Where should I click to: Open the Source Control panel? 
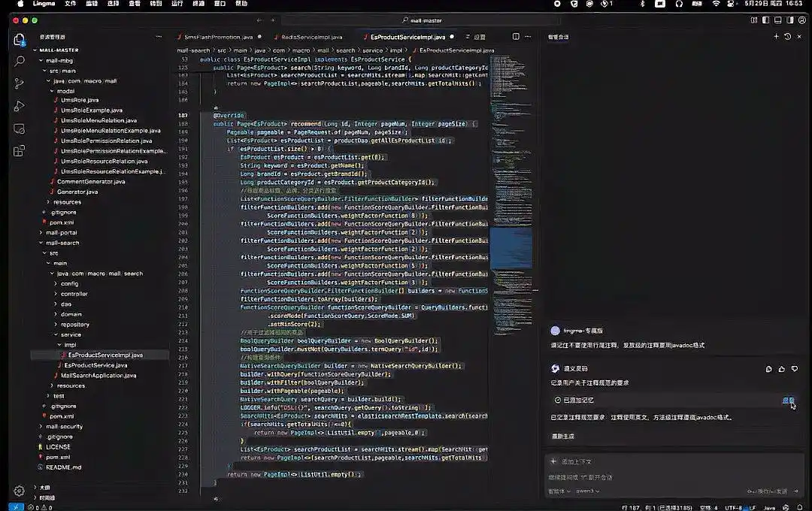pyautogui.click(x=18, y=84)
